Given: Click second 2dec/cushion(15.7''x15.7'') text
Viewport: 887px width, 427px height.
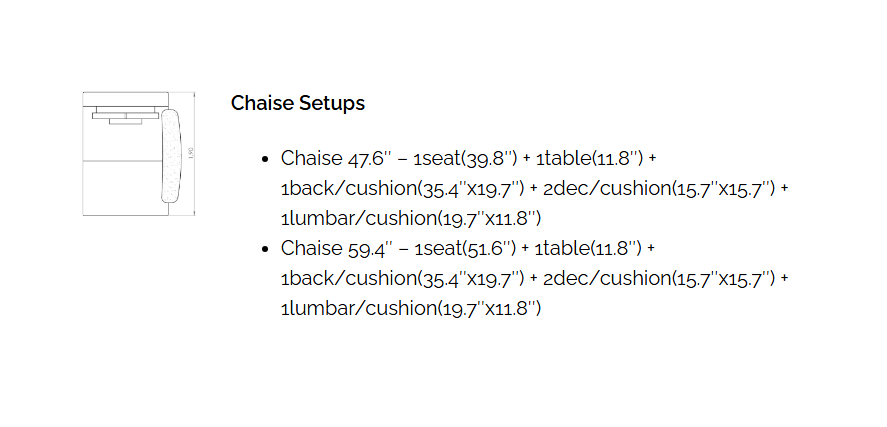Looking at the screenshot, I should tap(658, 278).
